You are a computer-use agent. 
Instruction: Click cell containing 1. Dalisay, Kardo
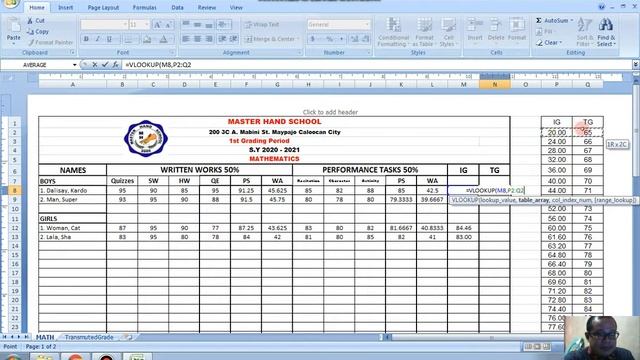point(73,191)
